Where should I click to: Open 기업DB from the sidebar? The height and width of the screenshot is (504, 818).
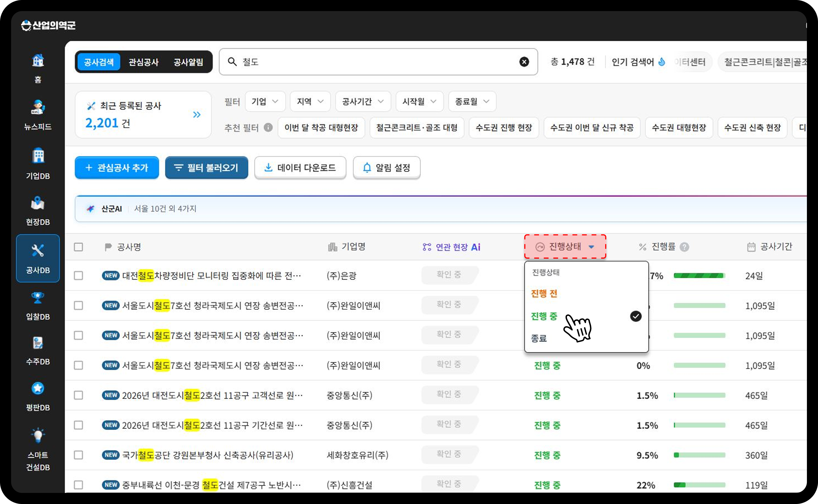38,155
